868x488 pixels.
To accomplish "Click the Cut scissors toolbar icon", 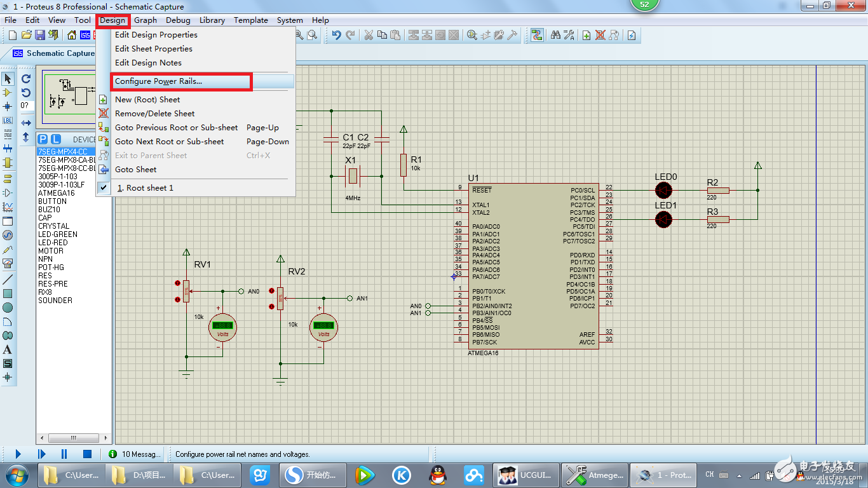I will pos(368,35).
